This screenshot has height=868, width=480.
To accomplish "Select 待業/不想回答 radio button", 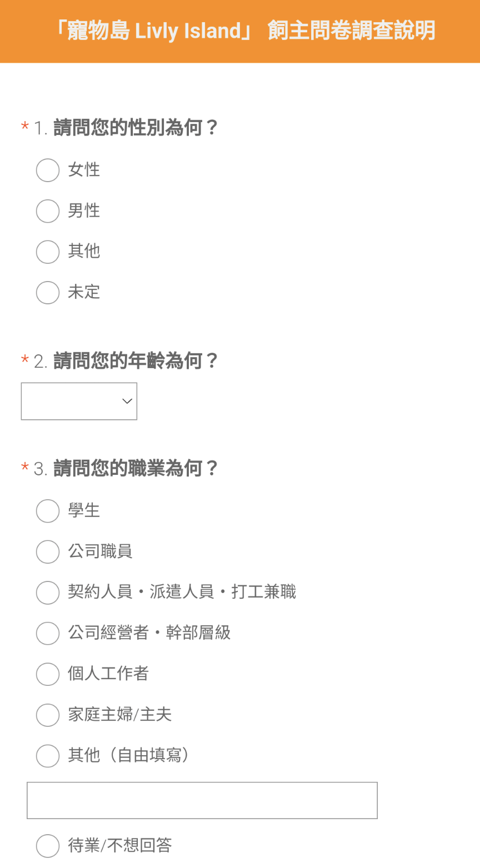I will pyautogui.click(x=48, y=846).
